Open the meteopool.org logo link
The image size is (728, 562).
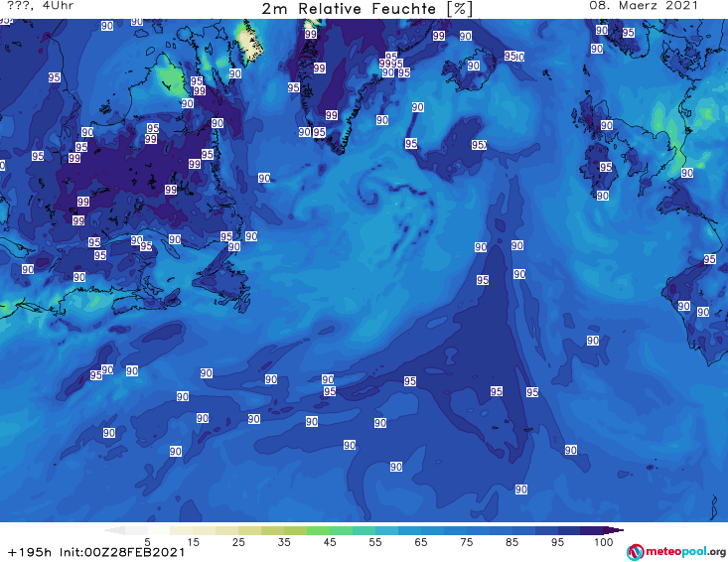[676, 552]
